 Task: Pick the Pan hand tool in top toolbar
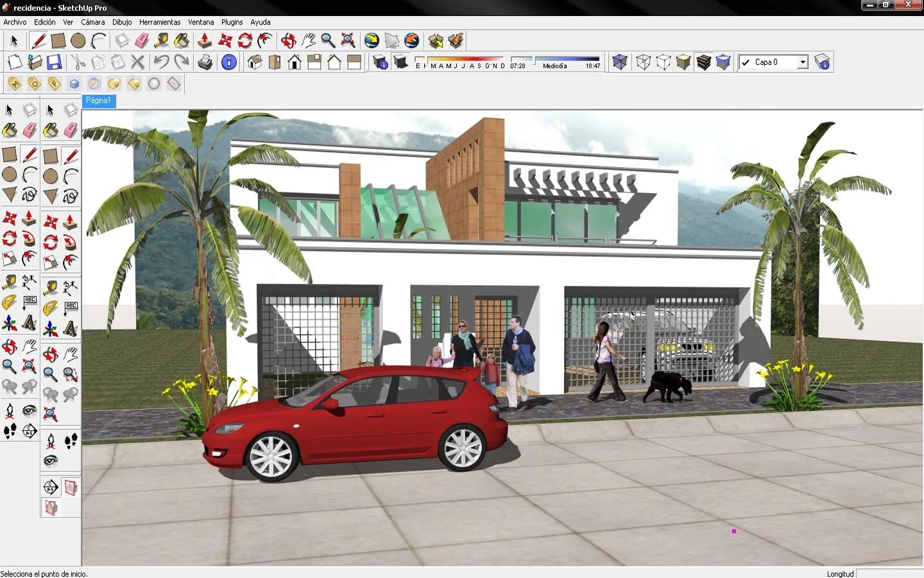point(308,41)
